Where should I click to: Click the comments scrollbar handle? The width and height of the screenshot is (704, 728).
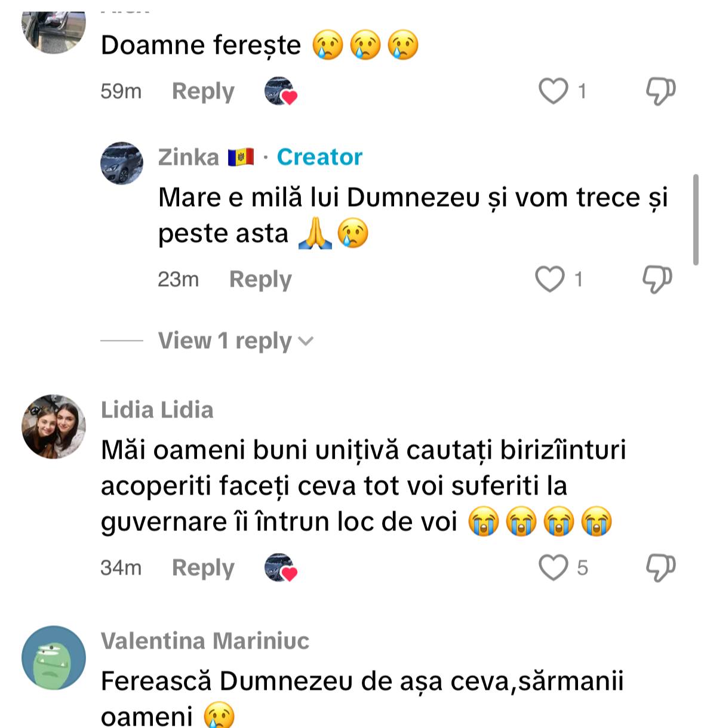[x=696, y=219]
